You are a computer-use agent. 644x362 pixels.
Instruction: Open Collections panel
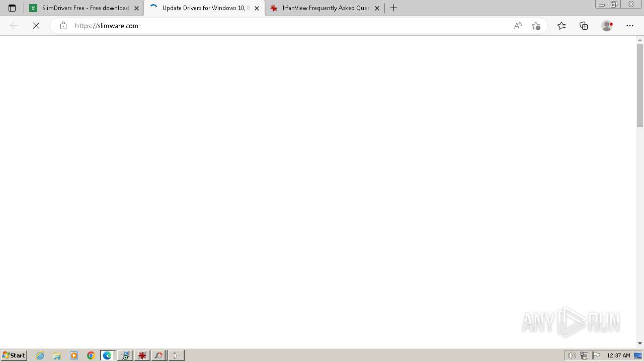click(584, 26)
